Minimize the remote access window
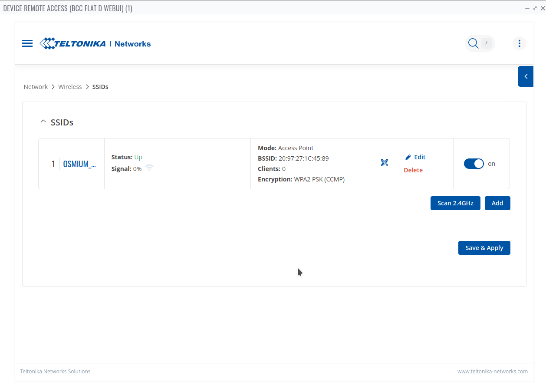Viewport: 546px width, 392px height. tap(527, 8)
